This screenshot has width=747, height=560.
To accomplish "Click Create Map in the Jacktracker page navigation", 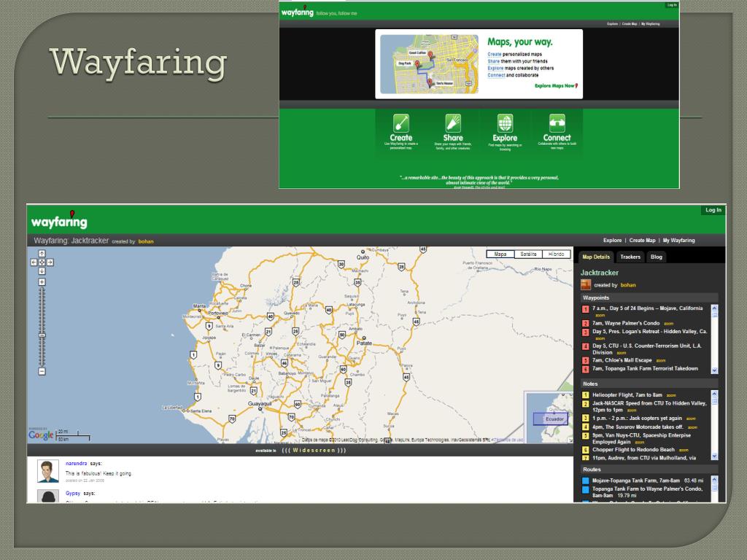I will pos(642,241).
